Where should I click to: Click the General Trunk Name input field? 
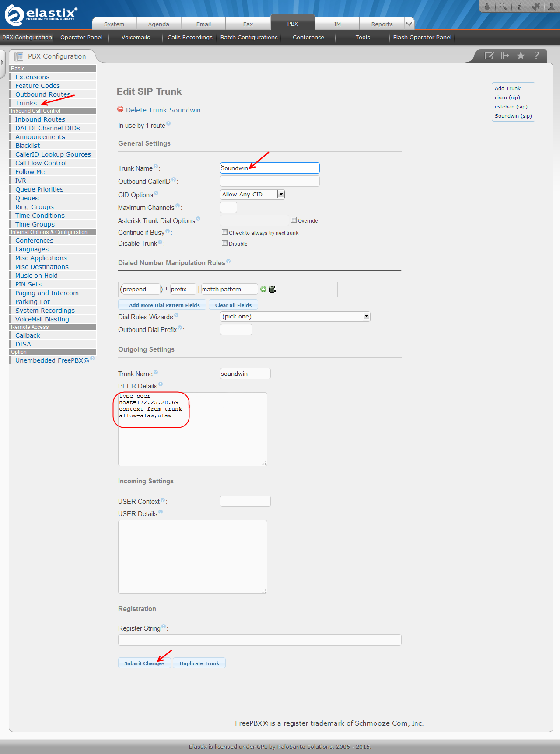coord(270,168)
